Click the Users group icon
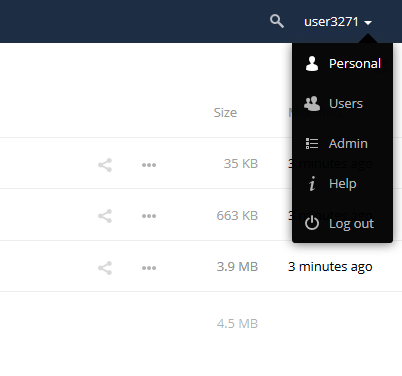 [x=312, y=103]
